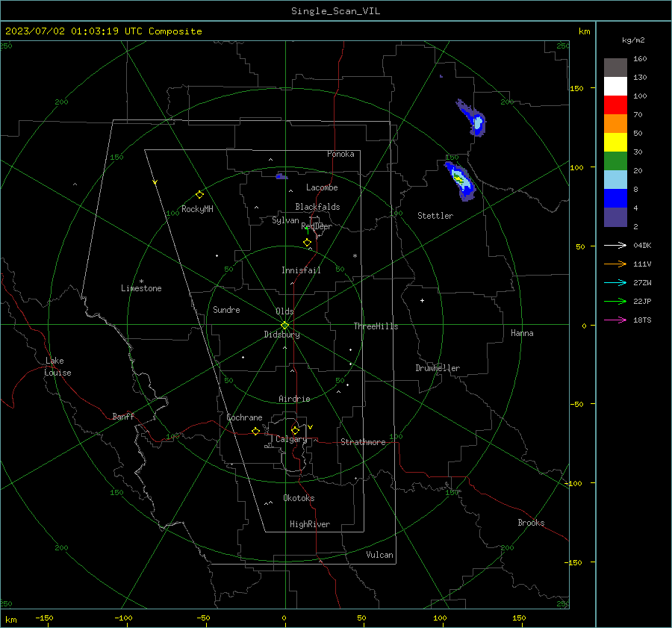Click the light blue 8-20 legend band
This screenshot has height=628, width=672.
coord(615,180)
